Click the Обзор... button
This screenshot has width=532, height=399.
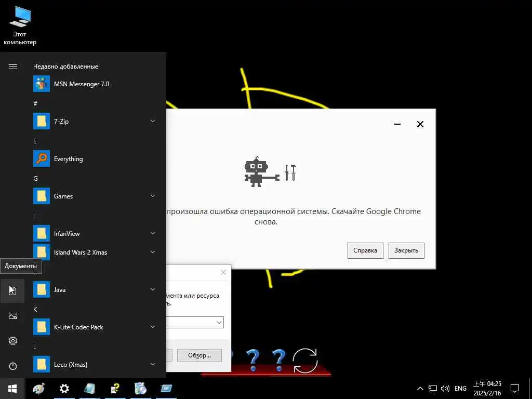pos(199,355)
